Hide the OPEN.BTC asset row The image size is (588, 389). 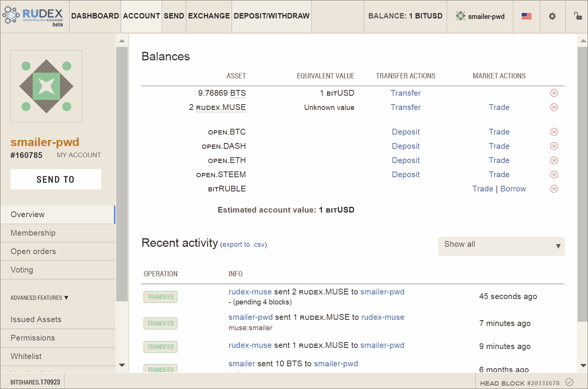coord(554,132)
